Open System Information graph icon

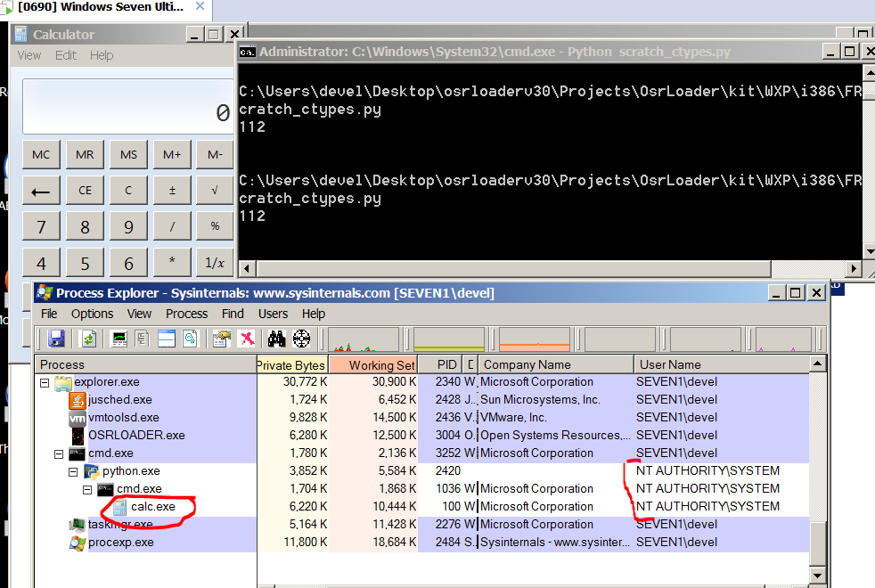(x=119, y=339)
